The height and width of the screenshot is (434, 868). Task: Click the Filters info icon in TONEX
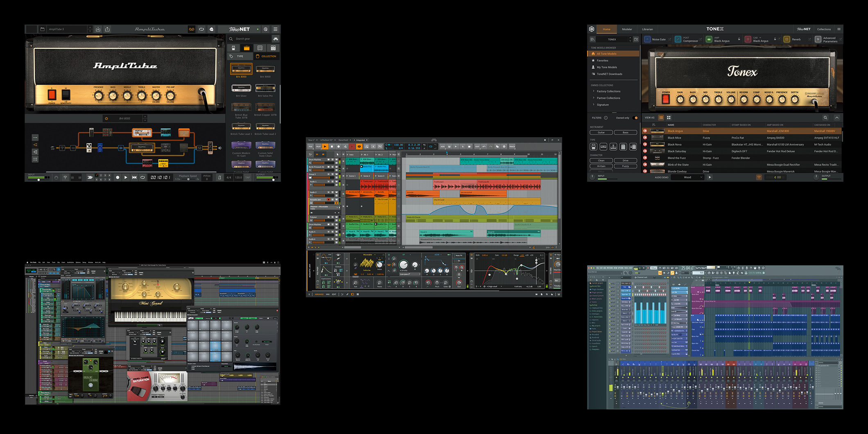click(606, 118)
